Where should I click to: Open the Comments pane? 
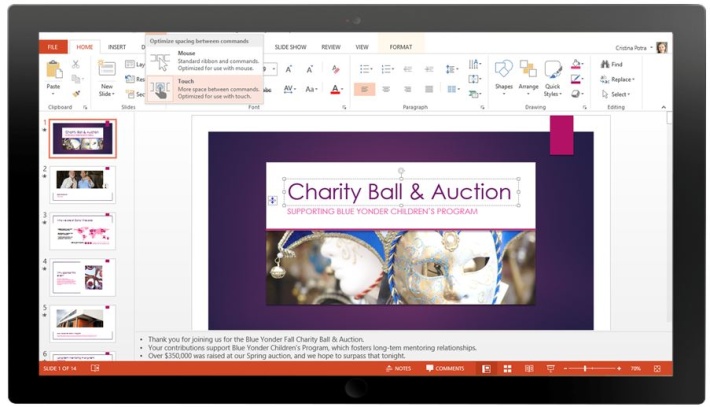tap(445, 369)
